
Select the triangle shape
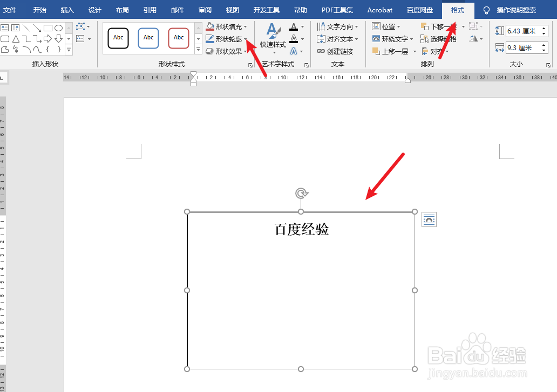16,39
